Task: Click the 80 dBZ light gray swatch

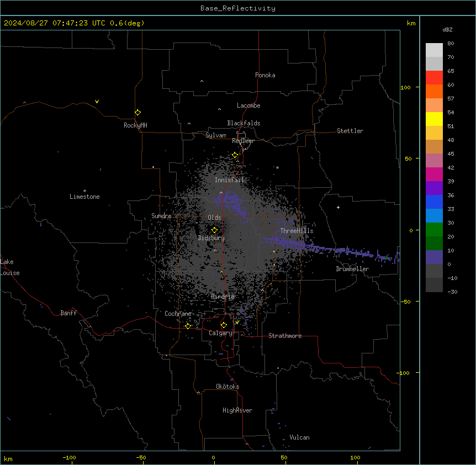Action: pyautogui.click(x=434, y=50)
